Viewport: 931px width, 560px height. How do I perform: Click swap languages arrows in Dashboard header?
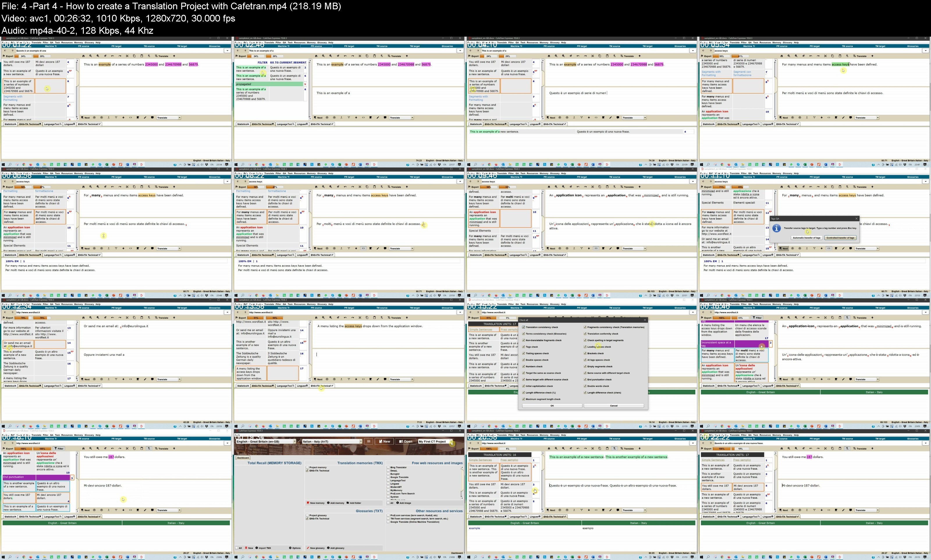pyautogui.click(x=299, y=441)
